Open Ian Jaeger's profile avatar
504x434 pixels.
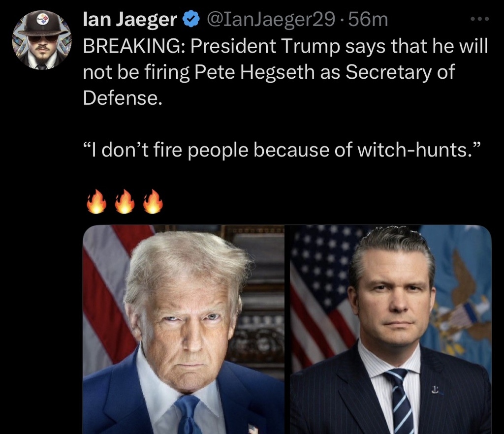(41, 40)
